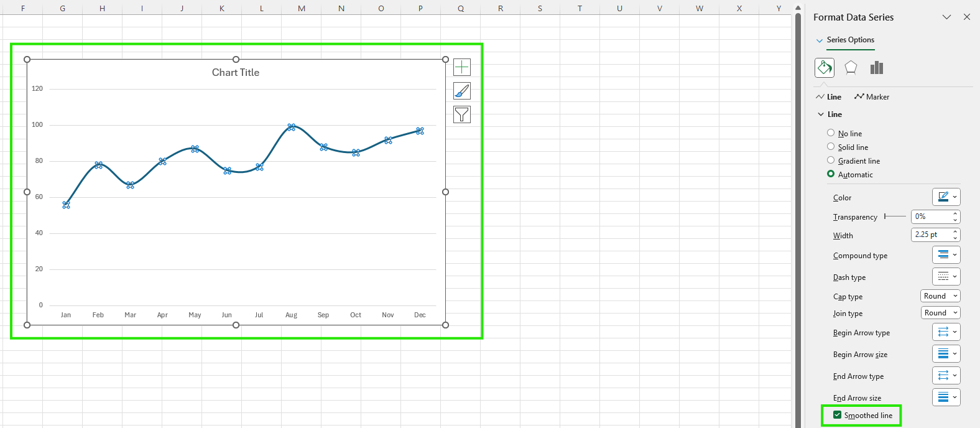Open the Compound type dropdown
This screenshot has width=980, height=428.
946,254
